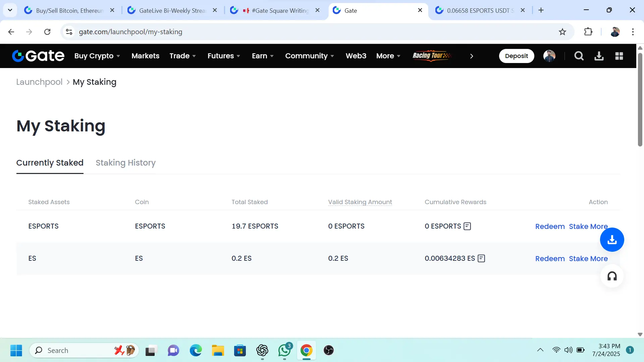This screenshot has width=644, height=362.
Task: Open the Windows Start menu
Action: click(x=16, y=351)
